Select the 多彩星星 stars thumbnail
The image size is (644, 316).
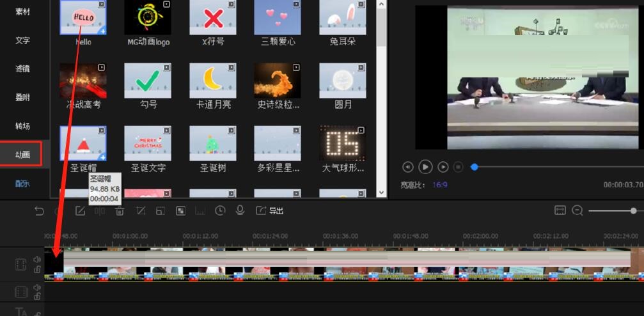[x=278, y=143]
